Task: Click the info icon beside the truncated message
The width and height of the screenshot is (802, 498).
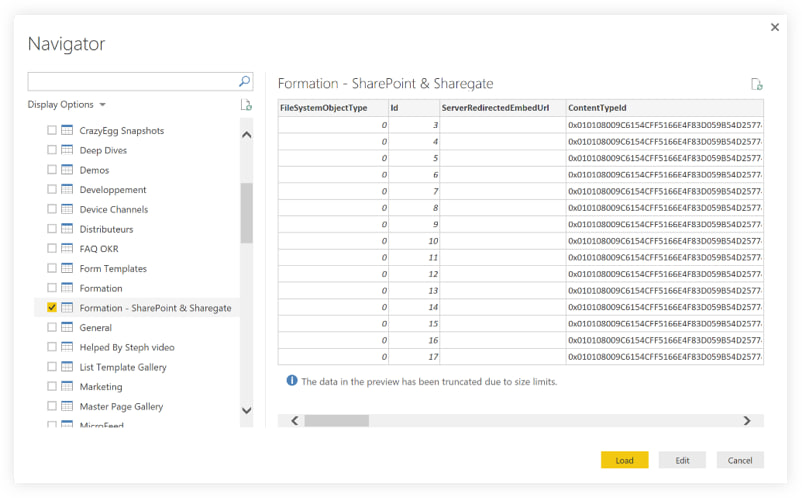Action: click(x=292, y=381)
